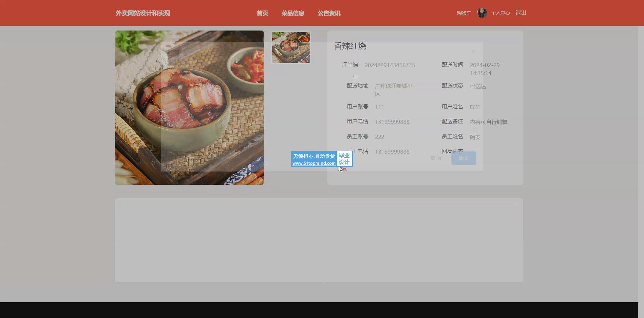Image resolution: width=644 pixels, height=318 pixels.
Task: Click the dish title 香辣红烧
Action: 350,46
